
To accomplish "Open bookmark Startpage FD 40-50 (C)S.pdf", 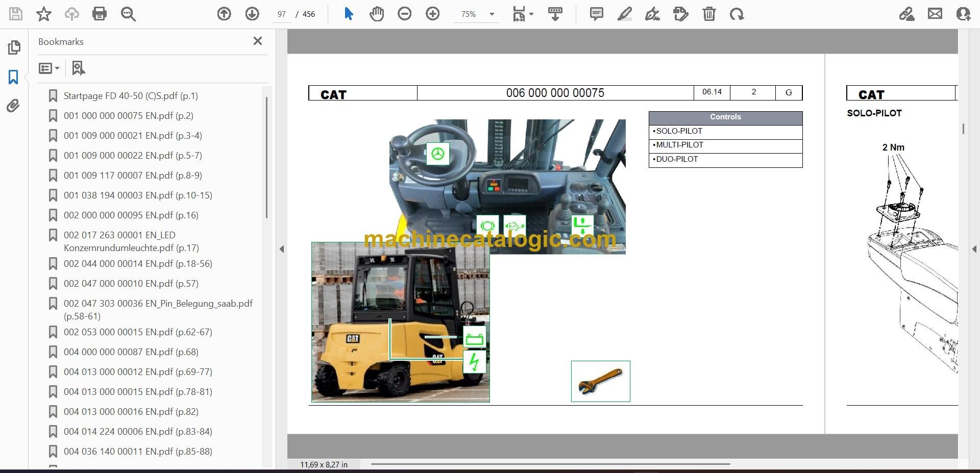I will (131, 96).
